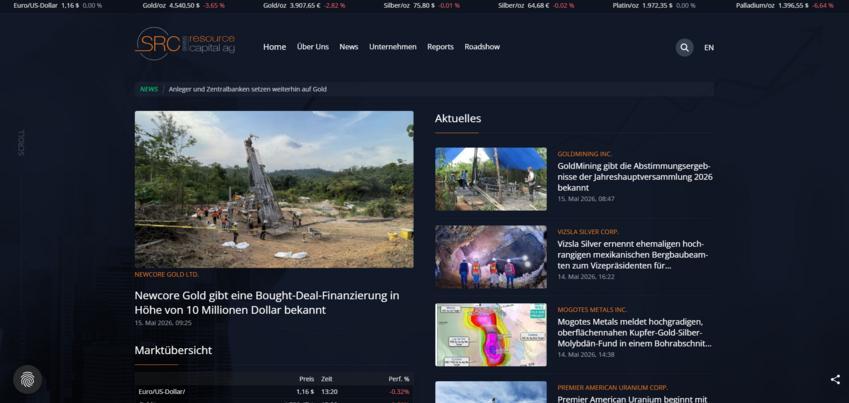Image resolution: width=849 pixels, height=403 pixels.
Task: Click Gold/oz 4.540,50 $ ticker entry
Action: coord(184,5)
